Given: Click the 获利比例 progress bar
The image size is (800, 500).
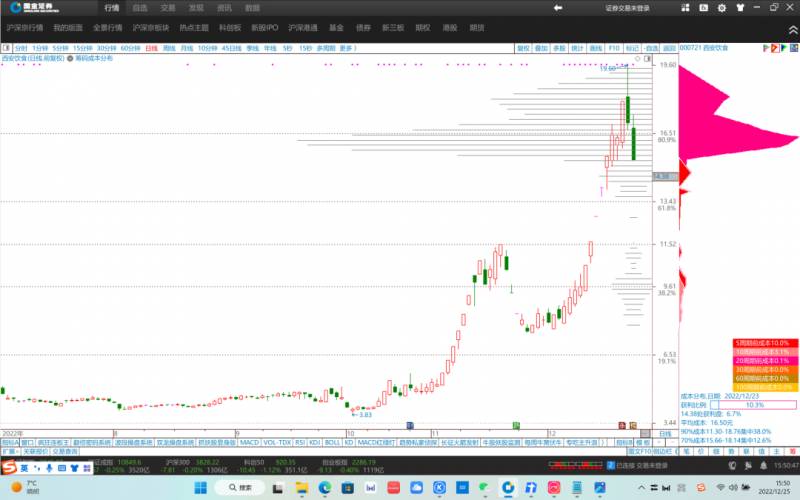Looking at the screenshot, I should click(x=753, y=405).
